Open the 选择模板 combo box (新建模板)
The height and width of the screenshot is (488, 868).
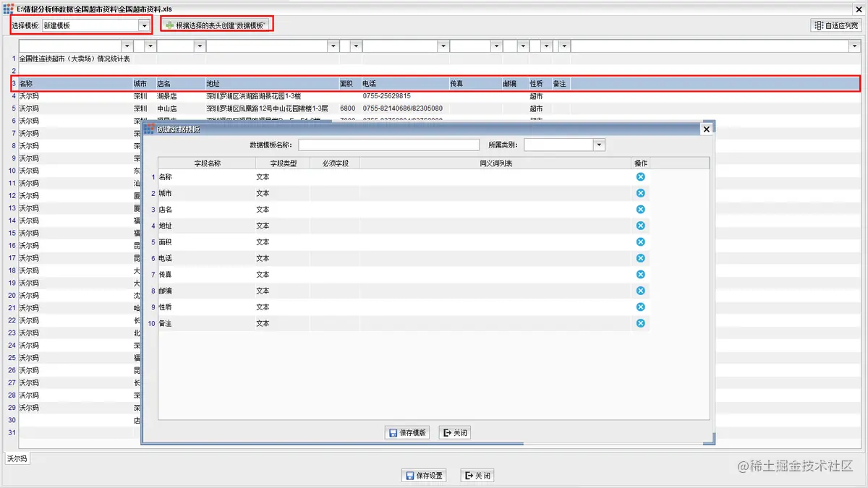coord(144,25)
